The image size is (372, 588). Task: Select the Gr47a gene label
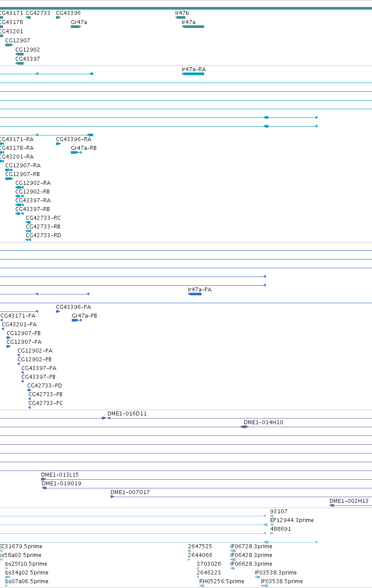click(x=79, y=22)
